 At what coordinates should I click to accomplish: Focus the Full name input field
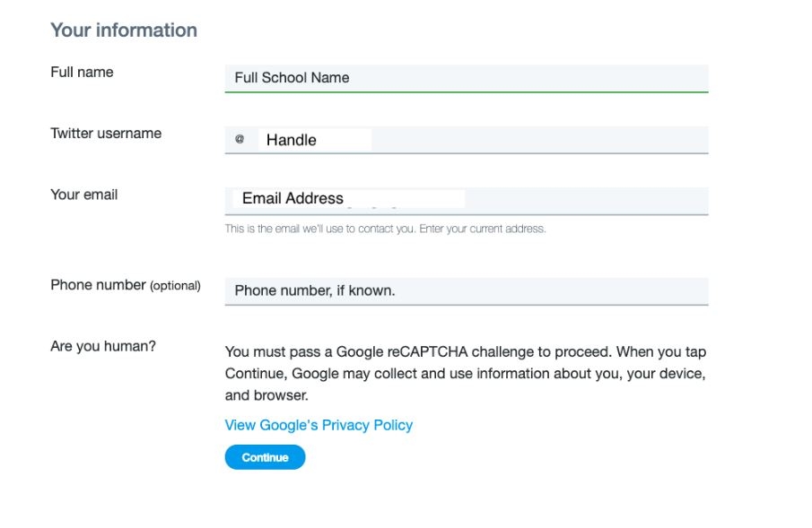[466, 79]
